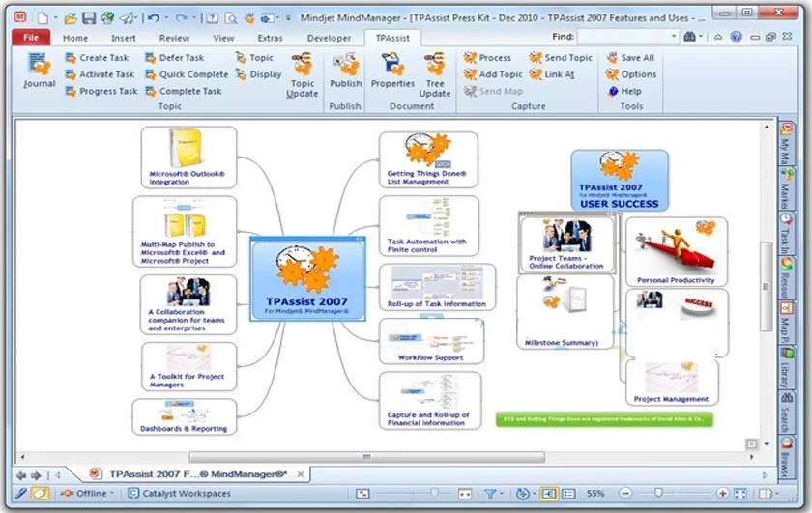Click the Open folder icon in title bar
Viewport: 812px width, 513px height.
71,18
